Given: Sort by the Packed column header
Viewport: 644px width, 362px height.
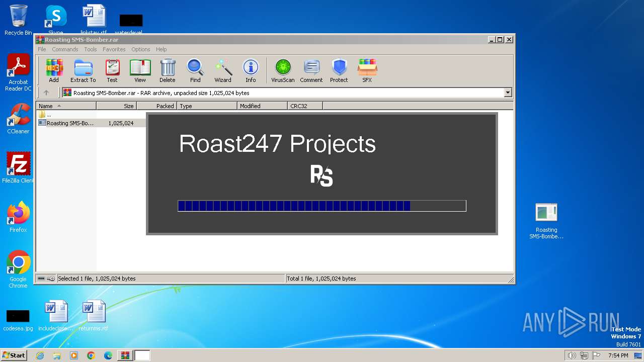Looking at the screenshot, I should pos(156,106).
